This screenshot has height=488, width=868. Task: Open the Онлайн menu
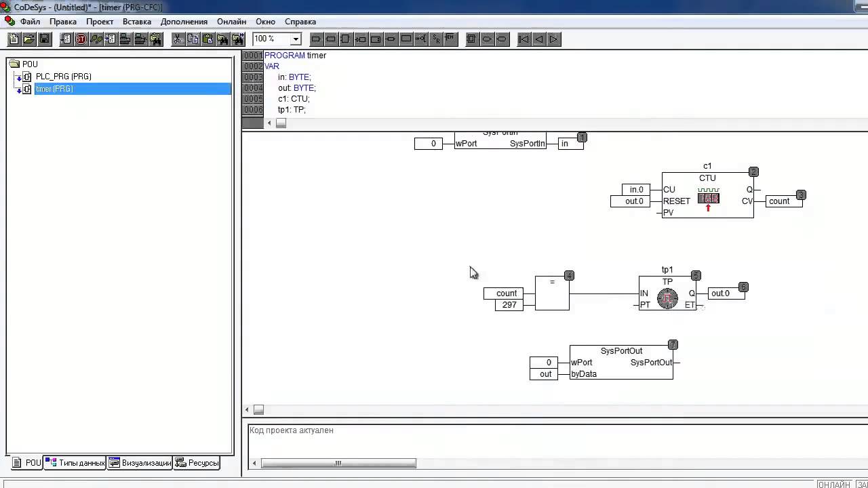231,22
